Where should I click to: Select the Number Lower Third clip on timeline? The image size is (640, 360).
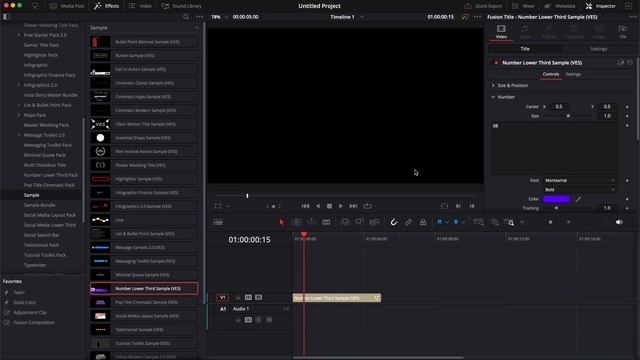(x=337, y=298)
